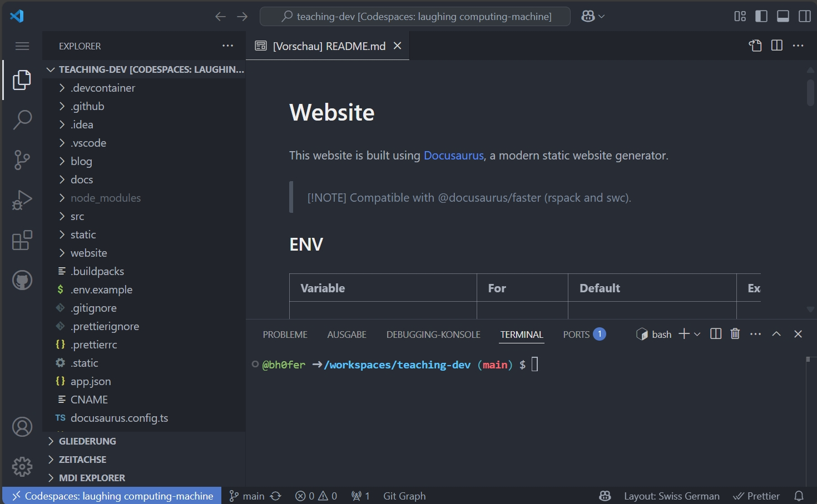Expand the docs folder
This screenshot has width=817, height=504.
82,179
